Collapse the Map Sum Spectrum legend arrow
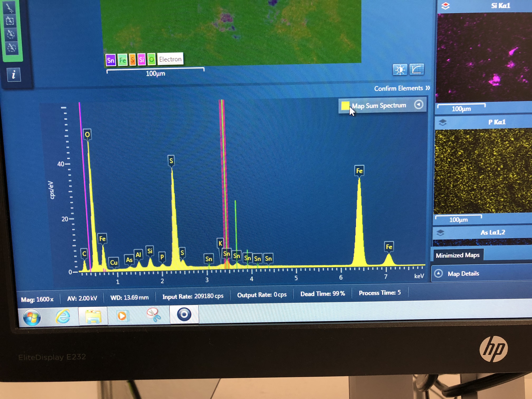 419,105
